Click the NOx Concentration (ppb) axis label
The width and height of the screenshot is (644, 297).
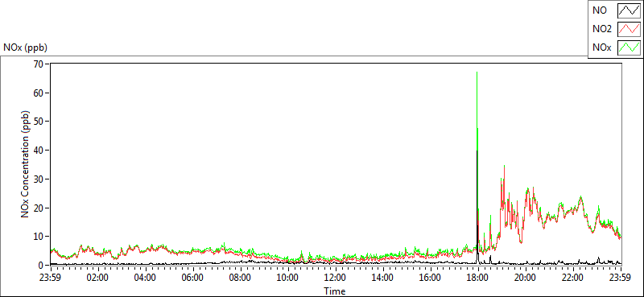tap(26, 164)
